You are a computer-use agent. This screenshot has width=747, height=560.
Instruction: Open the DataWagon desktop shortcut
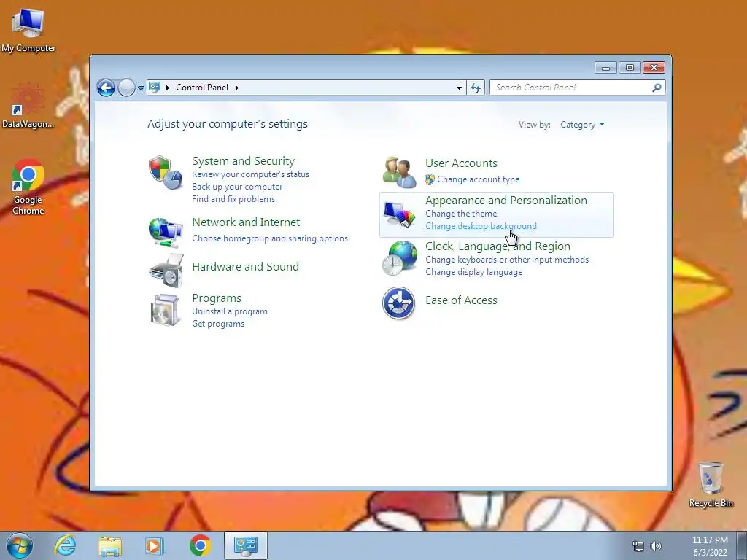click(28, 106)
